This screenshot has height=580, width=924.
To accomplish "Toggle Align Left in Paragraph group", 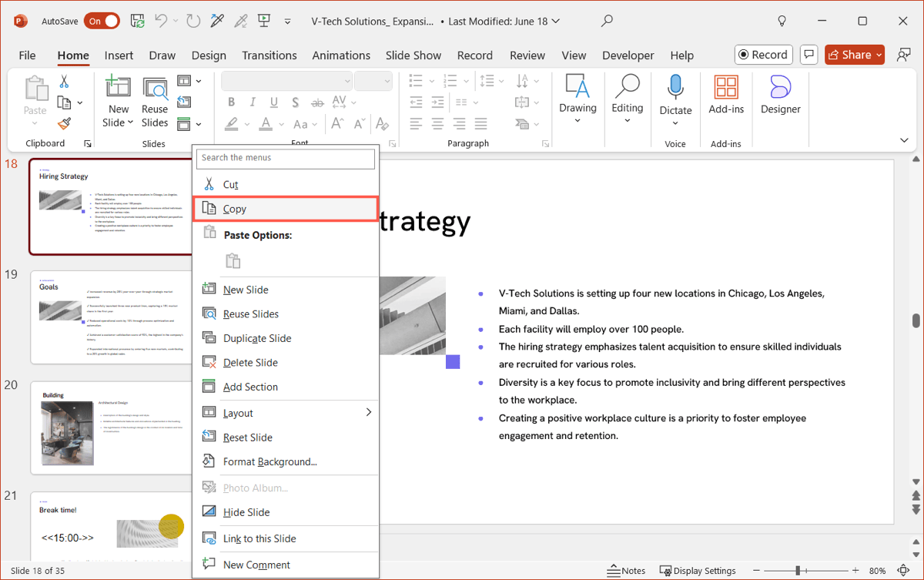I will coord(417,123).
